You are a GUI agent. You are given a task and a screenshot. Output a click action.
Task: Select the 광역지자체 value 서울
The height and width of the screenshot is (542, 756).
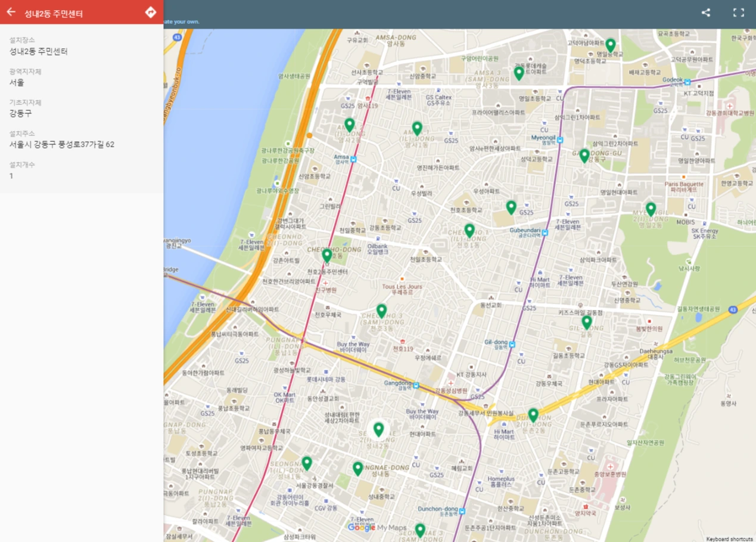pyautogui.click(x=17, y=82)
